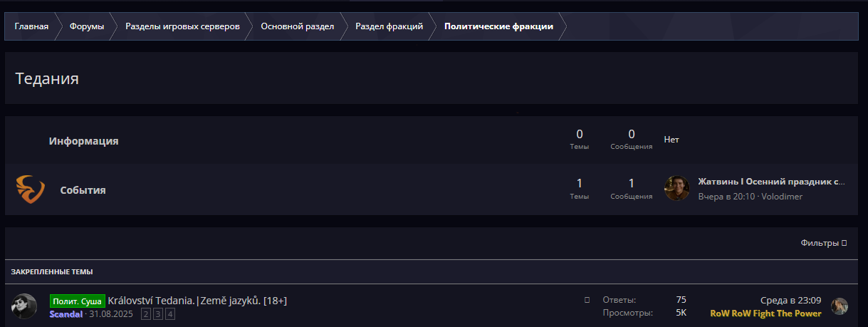This screenshot has height=327, width=868.
Task: Jump to page 2 of the pinned thread
Action: pos(146,314)
